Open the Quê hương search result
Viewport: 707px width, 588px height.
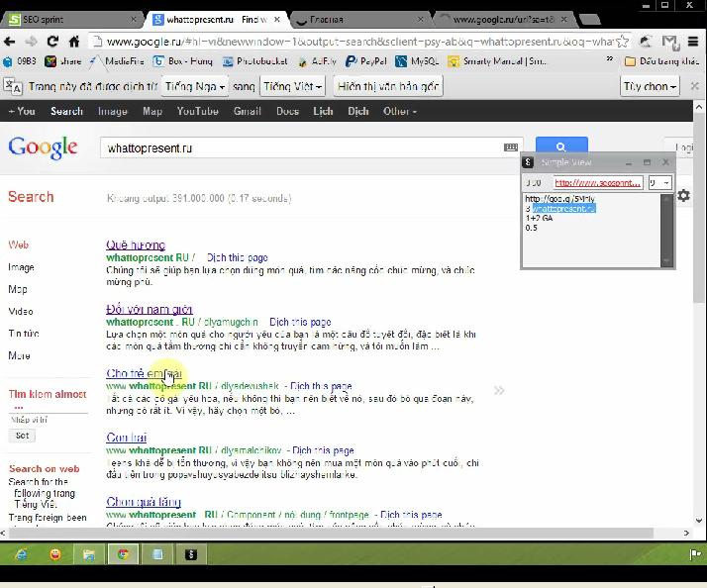click(136, 245)
